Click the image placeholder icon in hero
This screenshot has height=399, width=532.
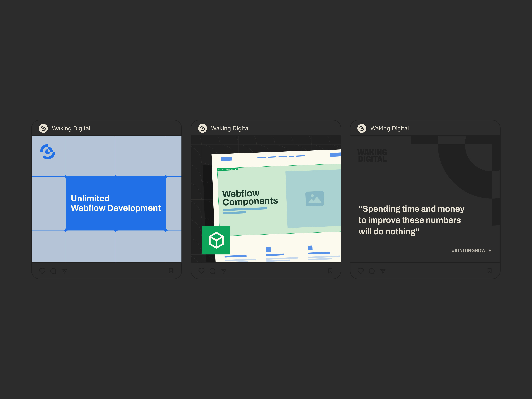point(315,199)
